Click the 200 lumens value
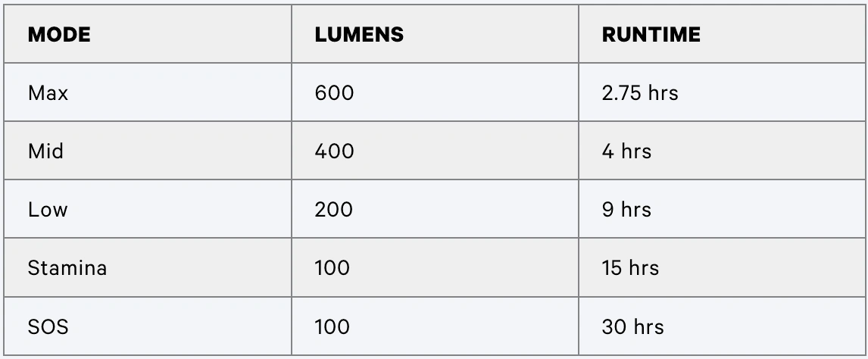 [334, 210]
